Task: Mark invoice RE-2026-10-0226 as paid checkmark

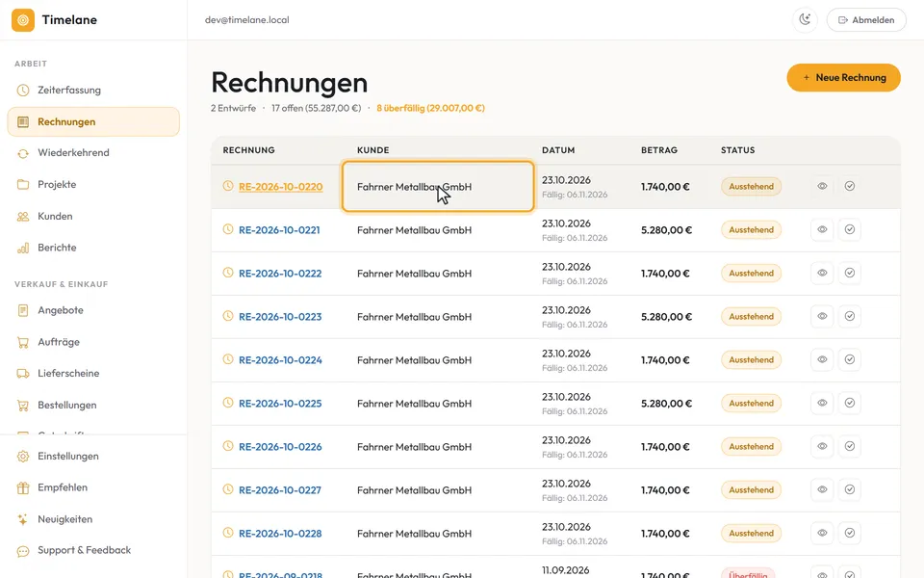Action: pos(850,446)
